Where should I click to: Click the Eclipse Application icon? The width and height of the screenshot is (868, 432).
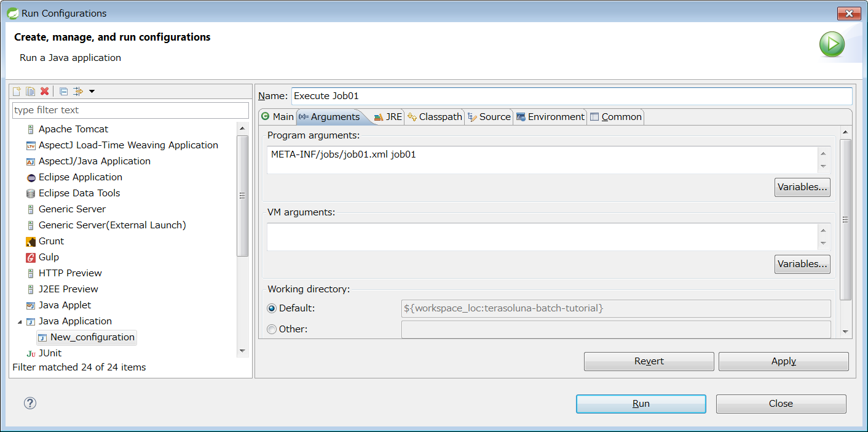coord(31,177)
